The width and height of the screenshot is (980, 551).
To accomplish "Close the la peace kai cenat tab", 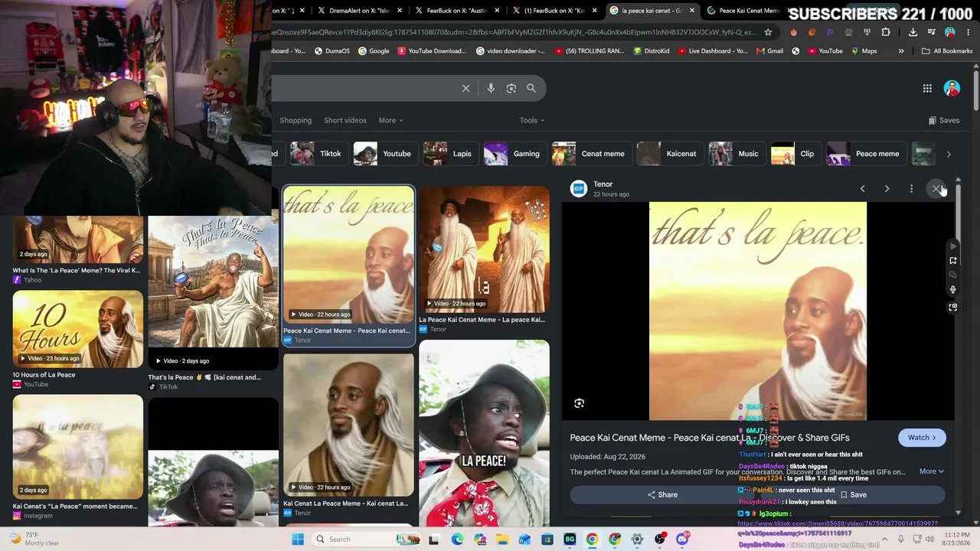I will 692,11.
